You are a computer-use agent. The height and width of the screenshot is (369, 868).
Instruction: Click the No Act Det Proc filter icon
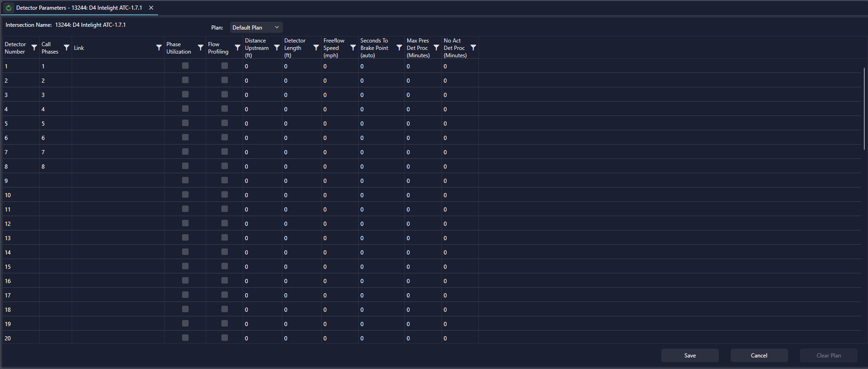(x=473, y=48)
